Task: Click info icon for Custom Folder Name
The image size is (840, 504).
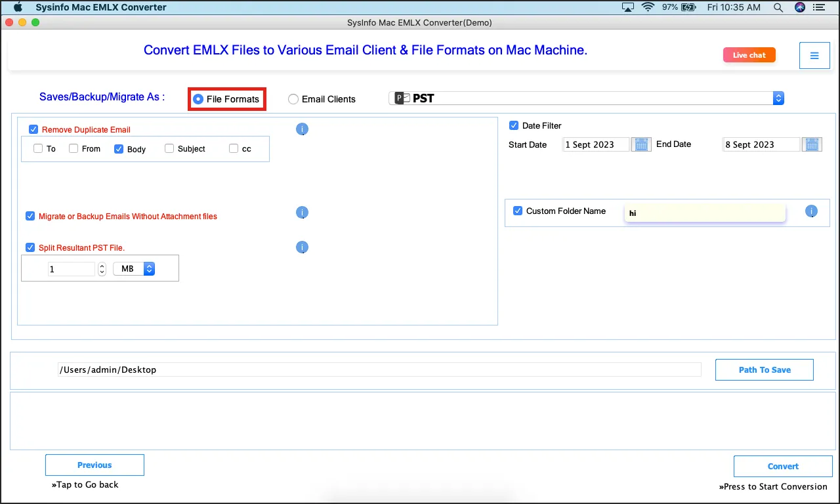Action: click(811, 211)
